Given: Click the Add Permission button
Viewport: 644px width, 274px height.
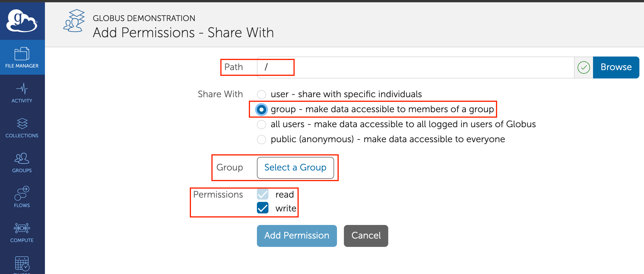Looking at the screenshot, I should tap(297, 236).
